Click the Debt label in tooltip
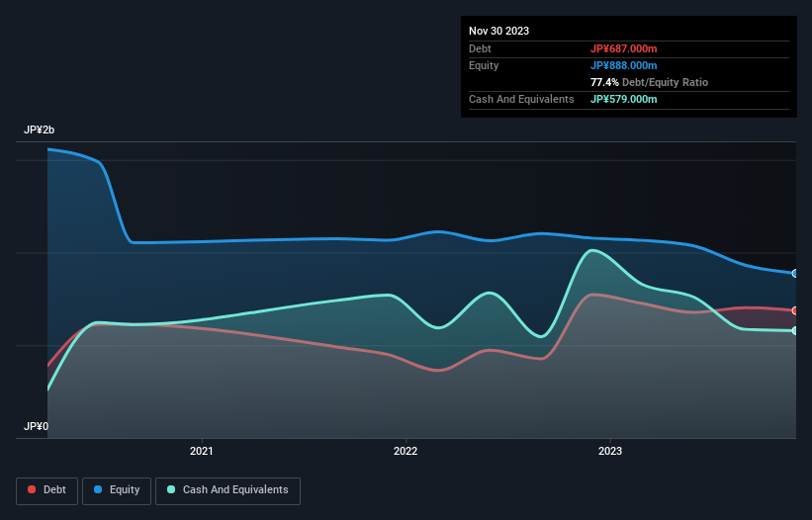Image resolution: width=812 pixels, height=520 pixels. point(480,48)
